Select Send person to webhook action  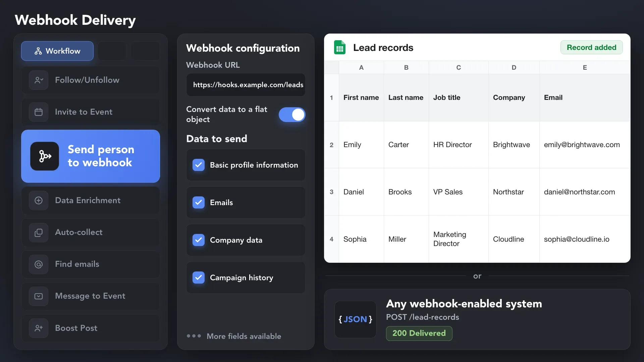91,156
